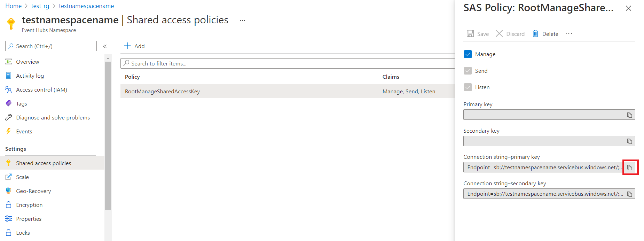Uncheck the Manage checkbox

[468, 54]
